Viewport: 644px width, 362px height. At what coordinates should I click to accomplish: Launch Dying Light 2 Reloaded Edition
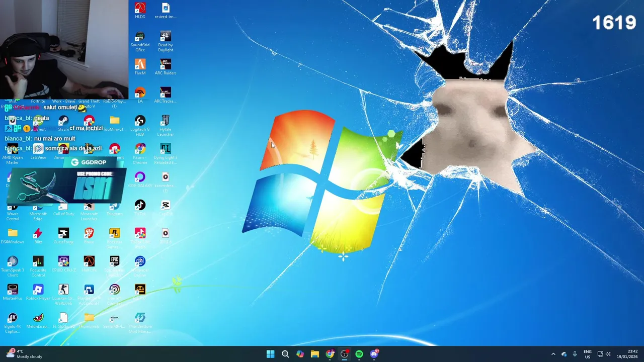pyautogui.click(x=166, y=154)
